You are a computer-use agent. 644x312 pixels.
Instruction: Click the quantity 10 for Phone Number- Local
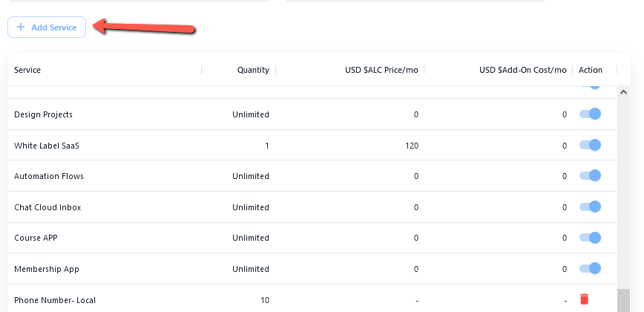click(x=264, y=300)
